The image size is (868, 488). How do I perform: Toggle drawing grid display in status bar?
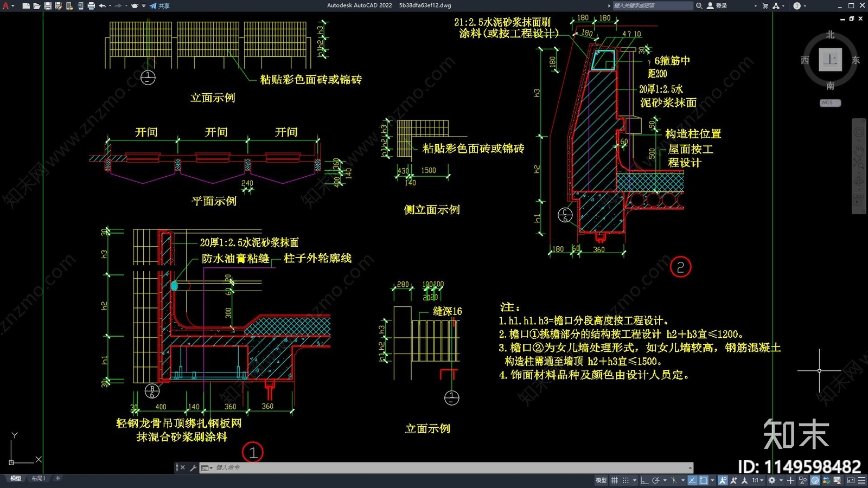614,480
